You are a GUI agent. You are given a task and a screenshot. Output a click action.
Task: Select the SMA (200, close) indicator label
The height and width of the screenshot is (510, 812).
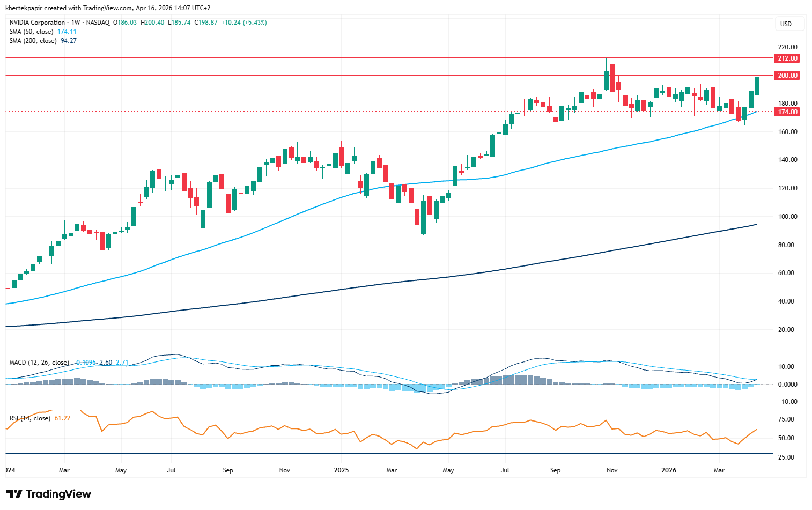tap(33, 41)
